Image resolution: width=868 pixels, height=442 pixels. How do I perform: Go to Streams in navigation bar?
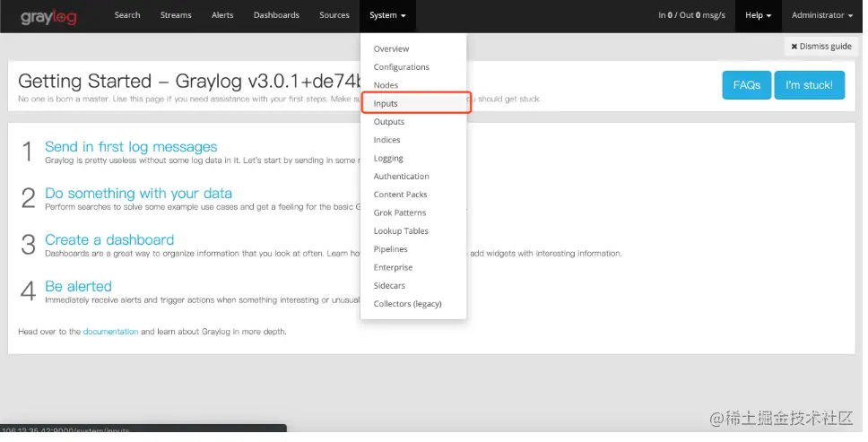[x=176, y=15]
